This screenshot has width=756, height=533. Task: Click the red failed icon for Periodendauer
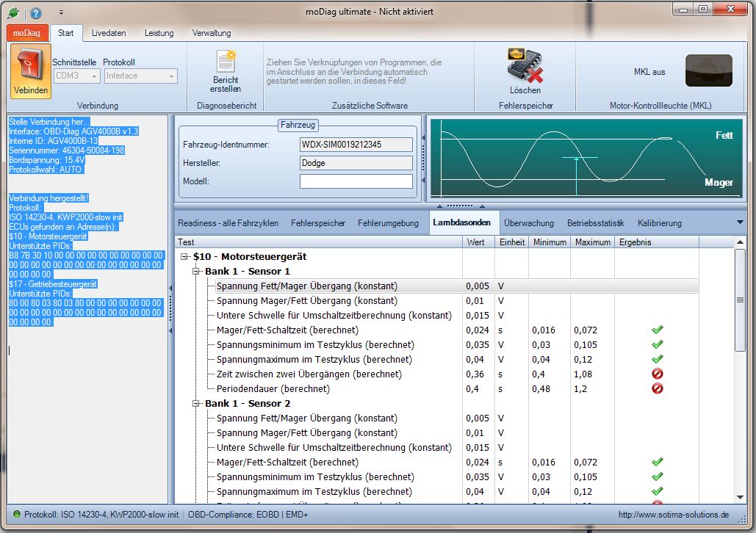(x=657, y=388)
